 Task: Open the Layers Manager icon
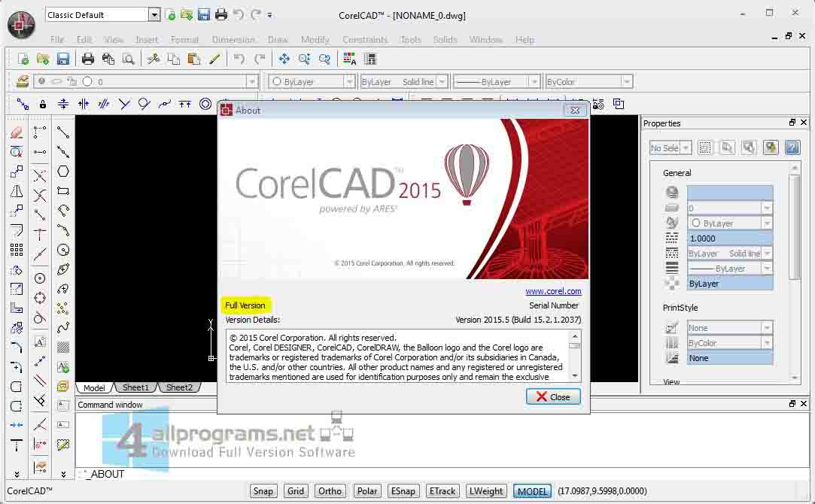pos(23,81)
